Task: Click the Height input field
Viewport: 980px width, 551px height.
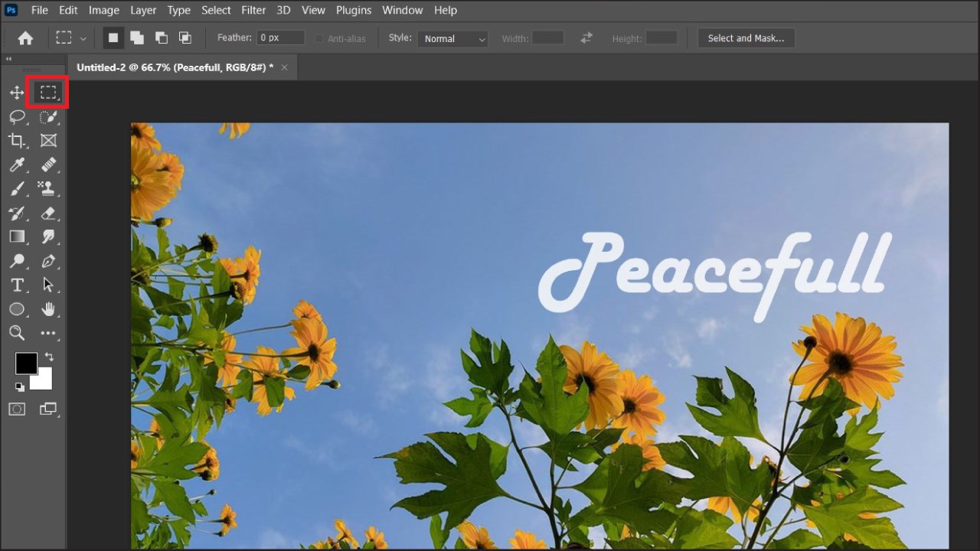Action: point(661,37)
